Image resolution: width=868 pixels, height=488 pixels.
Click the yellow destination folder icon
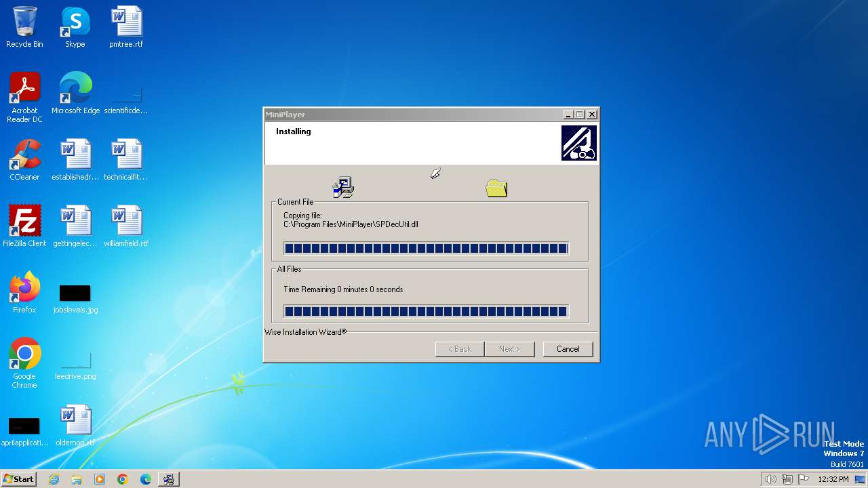click(x=496, y=188)
